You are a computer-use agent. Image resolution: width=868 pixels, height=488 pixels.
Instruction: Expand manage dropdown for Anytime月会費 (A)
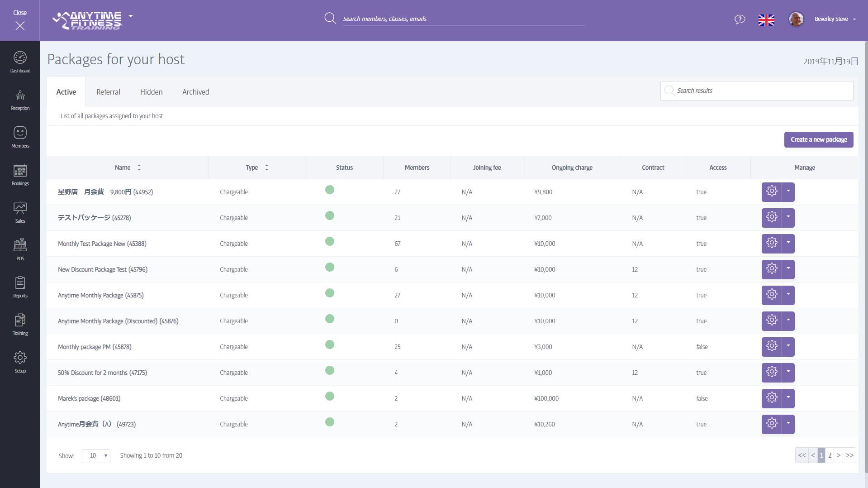[788, 424]
